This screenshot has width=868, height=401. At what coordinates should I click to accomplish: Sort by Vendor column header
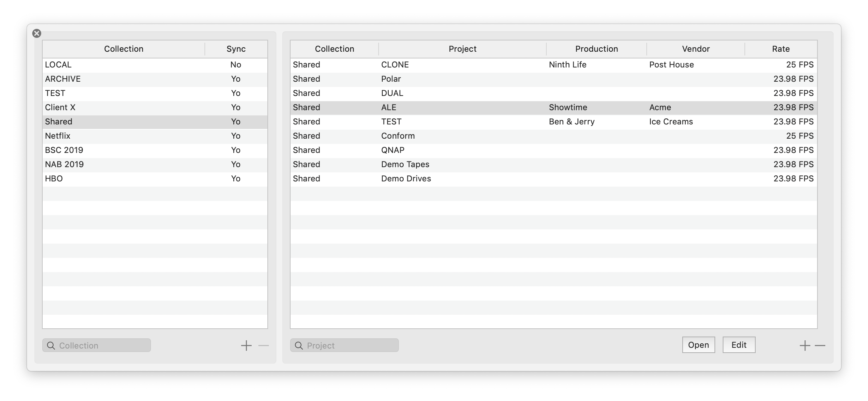click(696, 49)
